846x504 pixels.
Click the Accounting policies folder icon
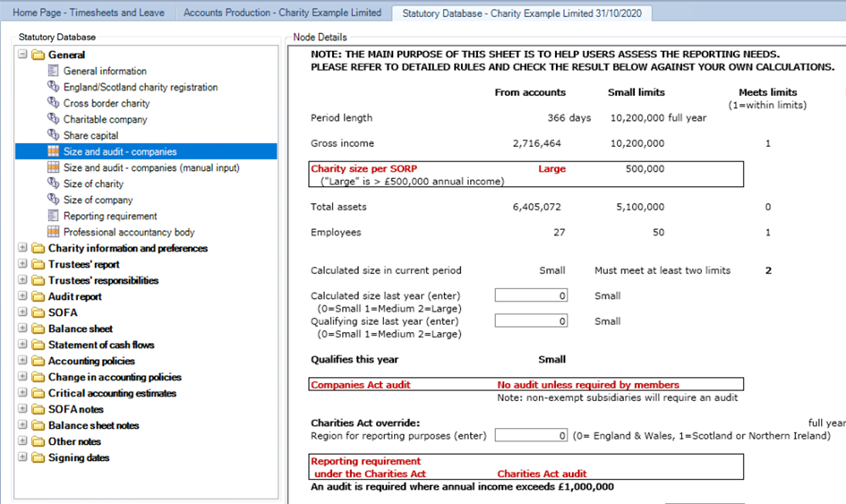[38, 361]
